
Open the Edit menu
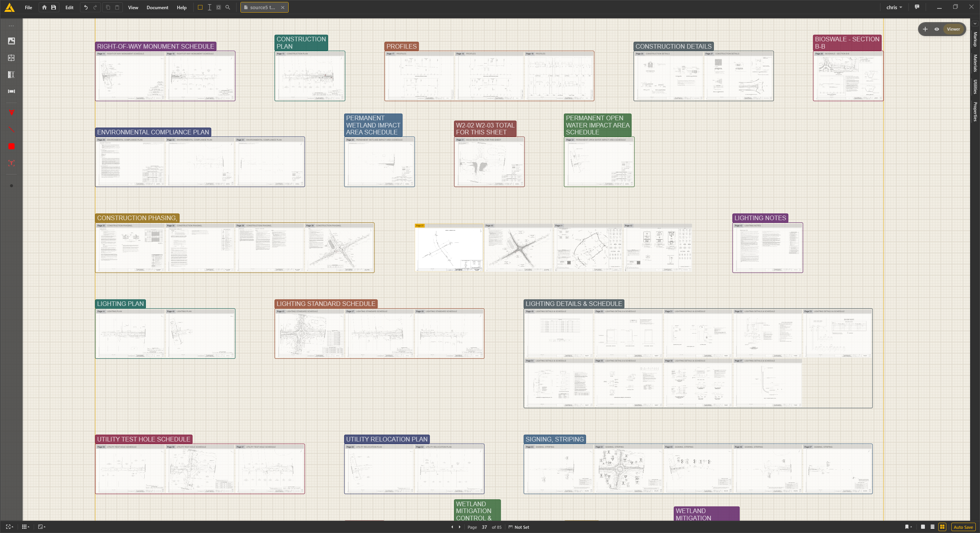[x=69, y=7]
